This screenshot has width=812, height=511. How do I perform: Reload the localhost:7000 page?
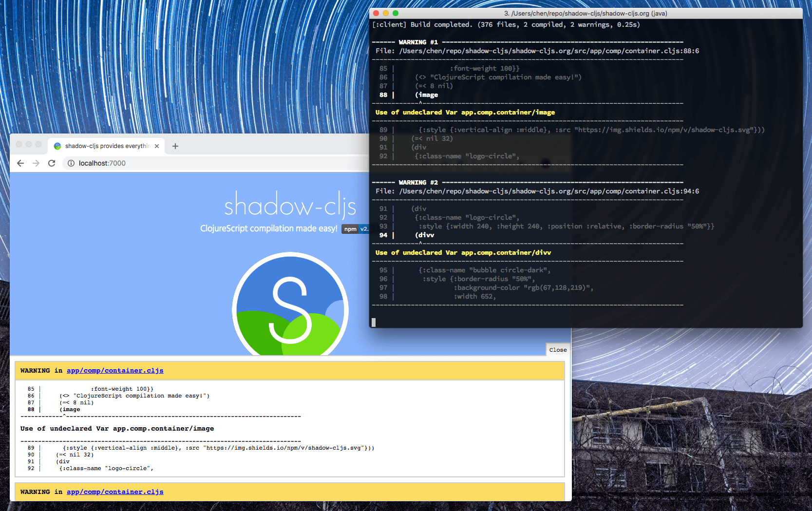tap(52, 163)
